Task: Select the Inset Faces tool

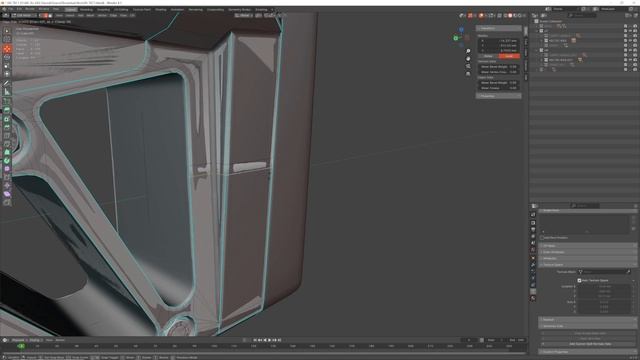Action: coord(7,119)
